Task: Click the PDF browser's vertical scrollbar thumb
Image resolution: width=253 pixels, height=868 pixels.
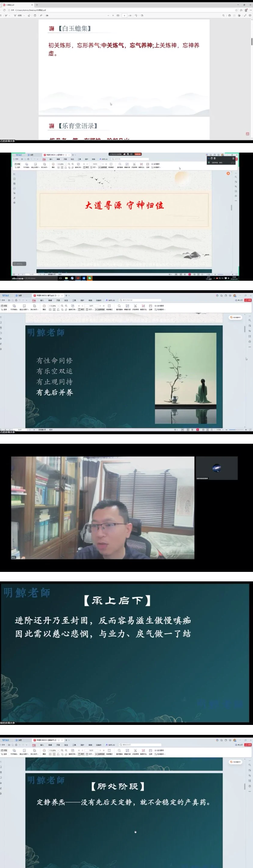Action: click(252, 42)
